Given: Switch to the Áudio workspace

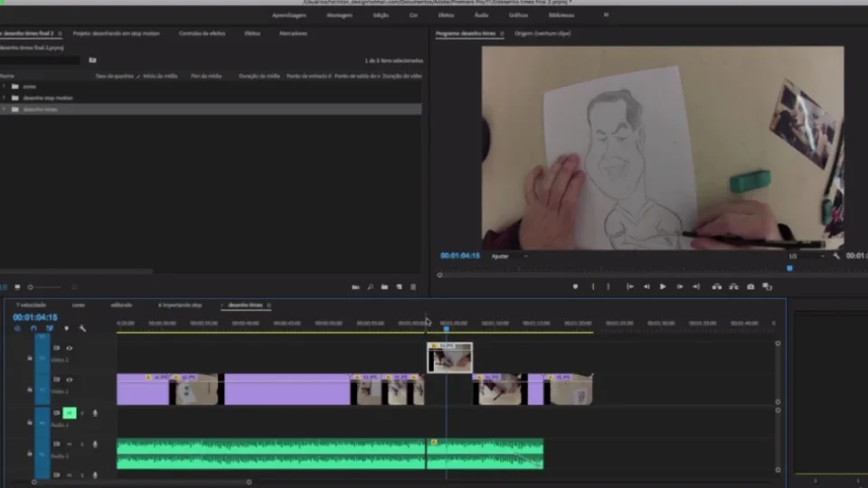Looking at the screenshot, I should point(481,15).
